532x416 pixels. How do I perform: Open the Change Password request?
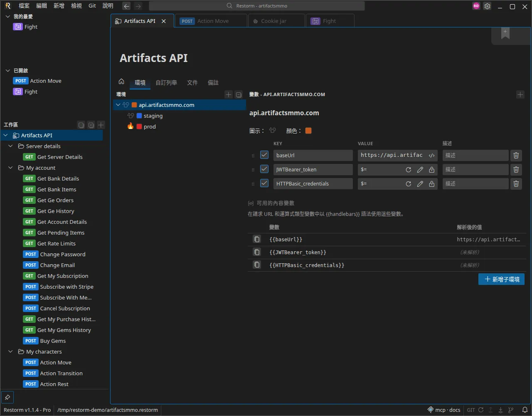pyautogui.click(x=54, y=255)
